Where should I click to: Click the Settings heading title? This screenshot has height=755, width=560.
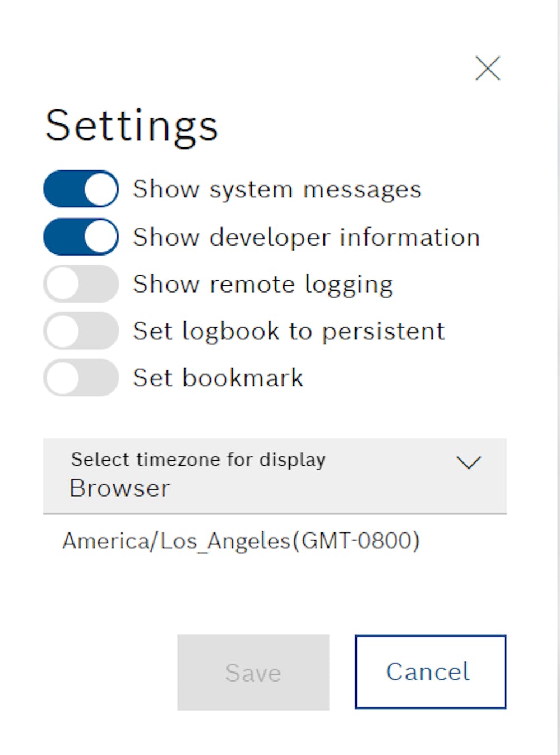click(x=131, y=126)
